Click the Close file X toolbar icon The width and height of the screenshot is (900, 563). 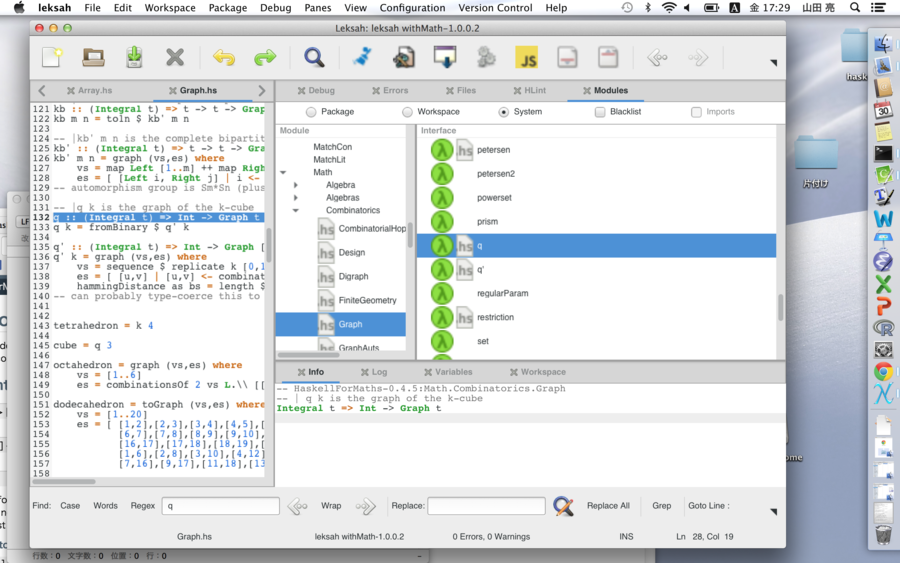point(175,57)
